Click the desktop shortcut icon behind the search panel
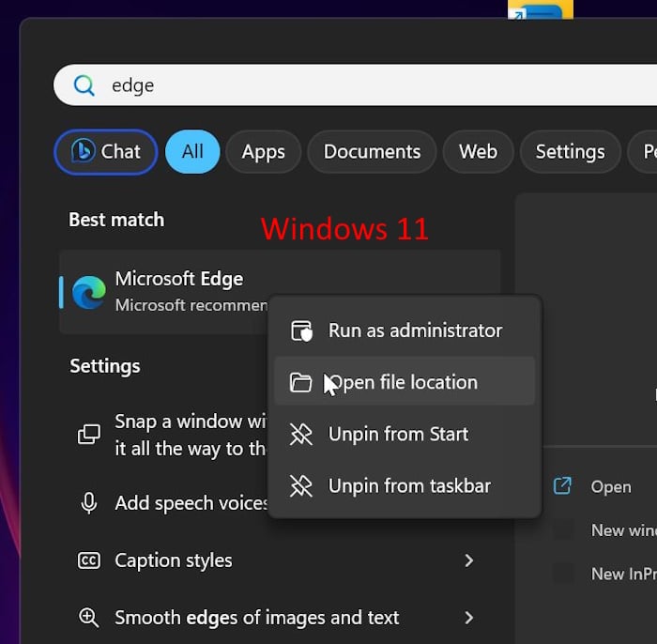This screenshot has height=644, width=657. click(541, 9)
